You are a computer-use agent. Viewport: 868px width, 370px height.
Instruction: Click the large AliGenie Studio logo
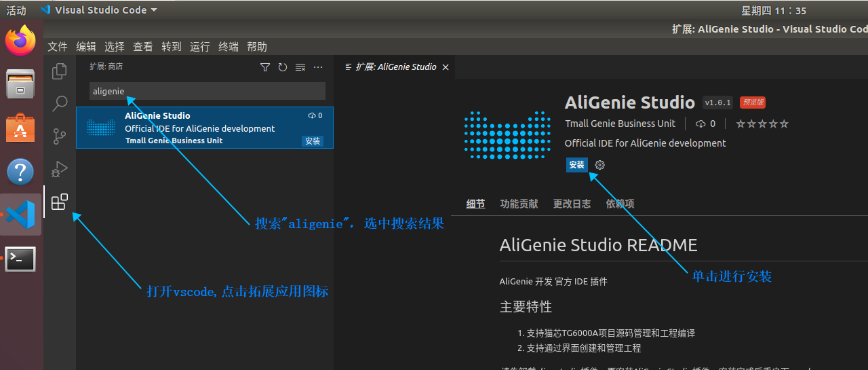click(x=507, y=135)
